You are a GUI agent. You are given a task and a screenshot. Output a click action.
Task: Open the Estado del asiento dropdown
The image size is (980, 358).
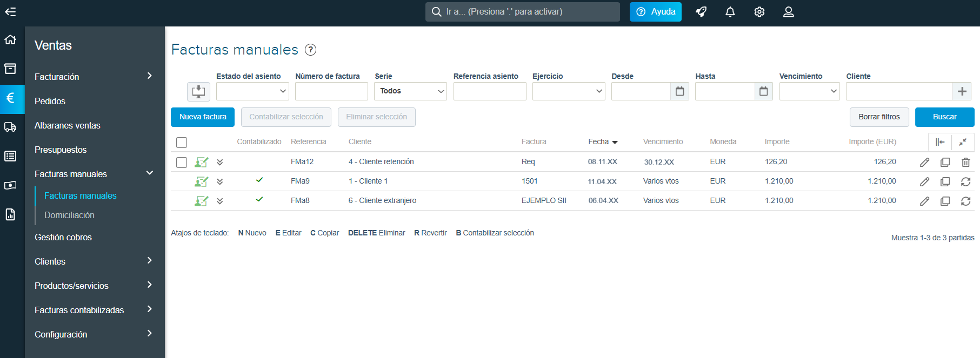tap(252, 91)
